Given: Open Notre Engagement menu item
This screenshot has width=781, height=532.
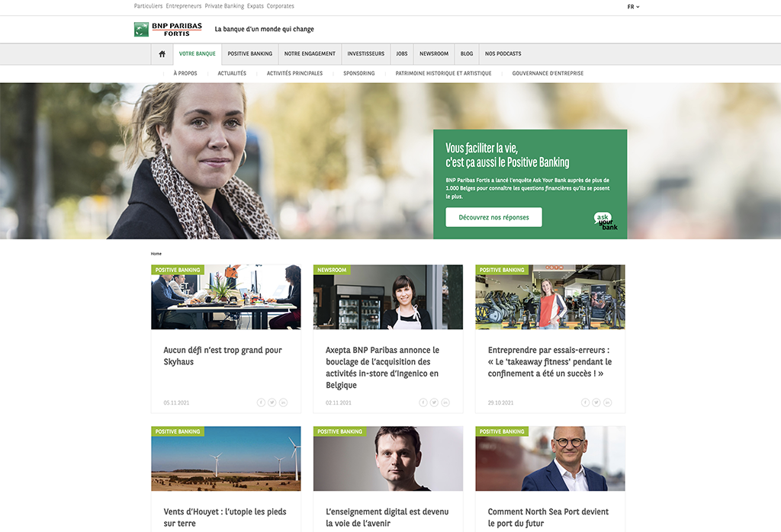Looking at the screenshot, I should pos(310,54).
